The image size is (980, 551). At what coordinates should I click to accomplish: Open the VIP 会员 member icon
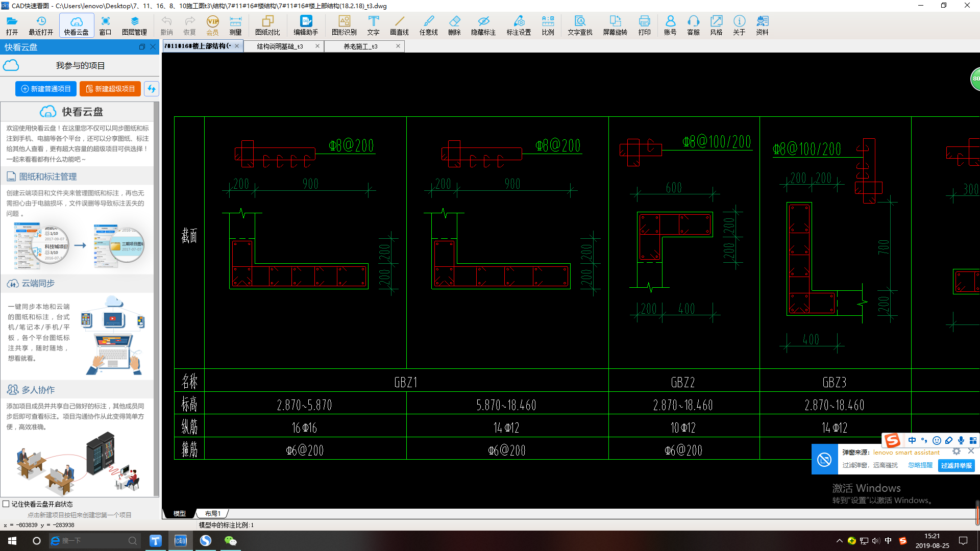pos(212,25)
